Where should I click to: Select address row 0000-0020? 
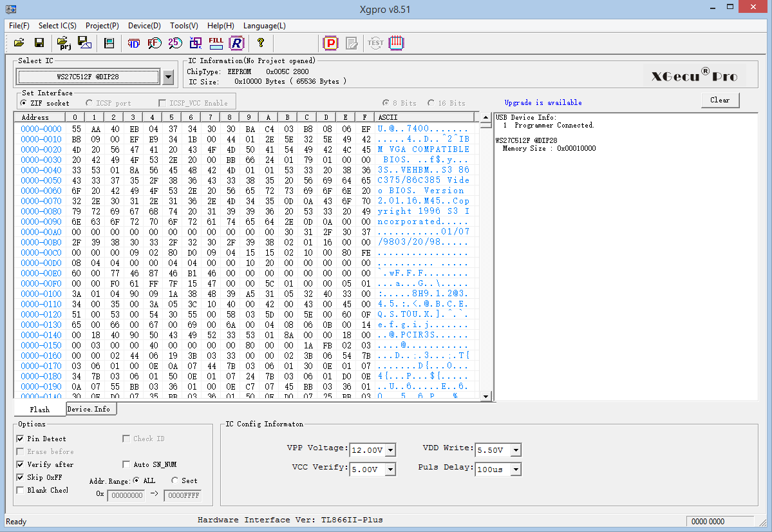coord(41,149)
